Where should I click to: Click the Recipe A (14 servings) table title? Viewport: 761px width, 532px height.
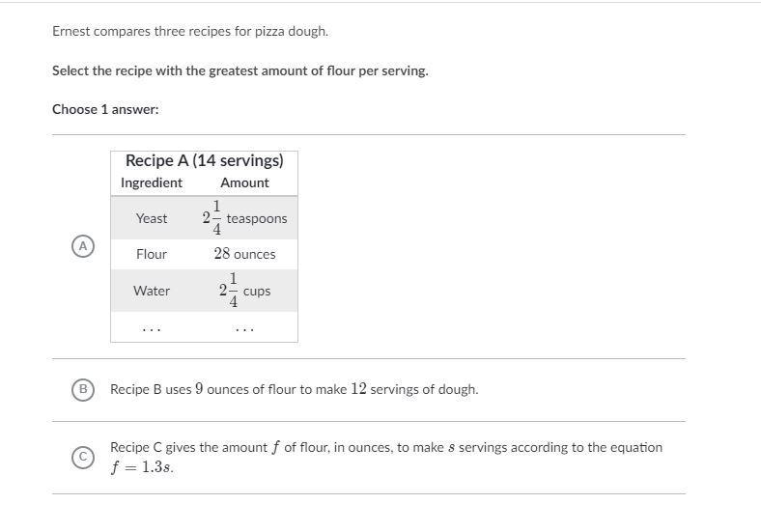pos(205,160)
